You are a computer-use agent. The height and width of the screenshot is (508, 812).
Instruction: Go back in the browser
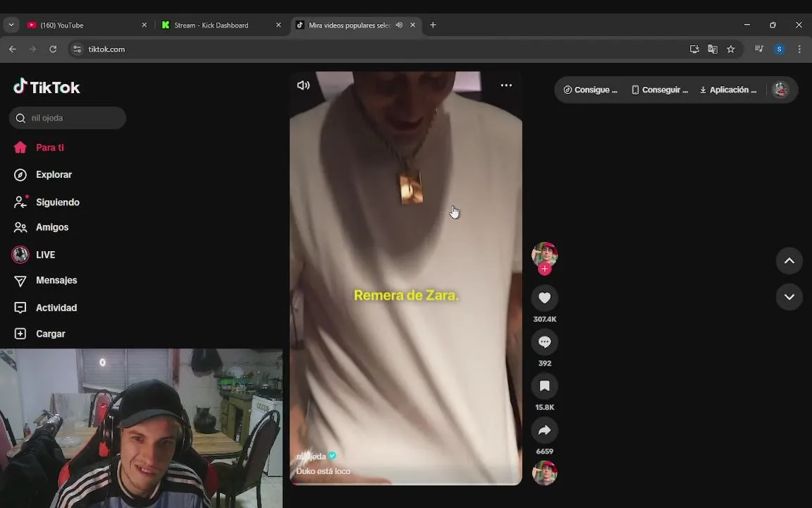pyautogui.click(x=13, y=49)
